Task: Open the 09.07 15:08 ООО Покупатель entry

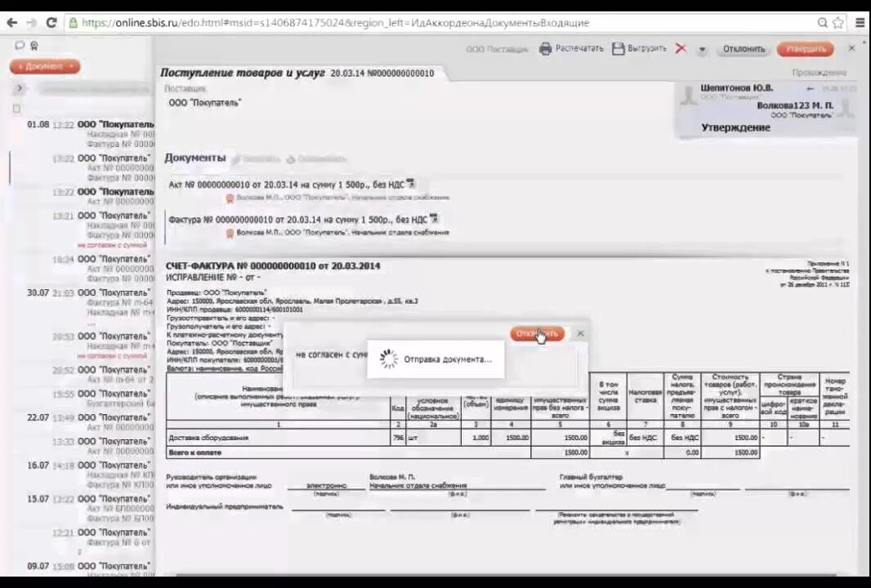Action: click(90, 568)
